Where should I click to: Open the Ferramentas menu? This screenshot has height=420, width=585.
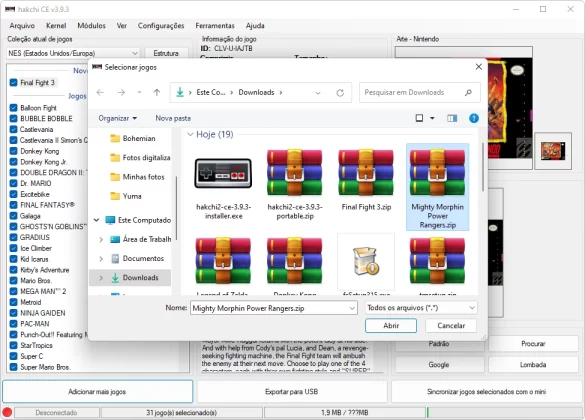[215, 26]
